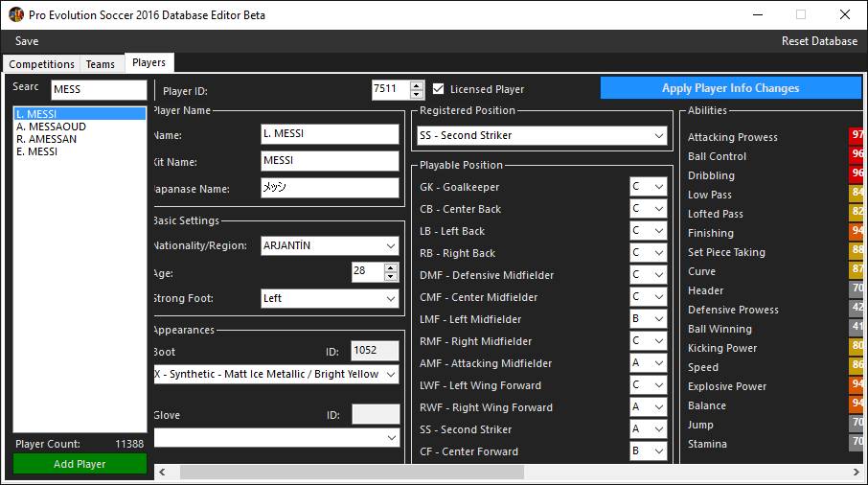Click the player Name text field
Screen dimensions: 868x485
[330, 134]
